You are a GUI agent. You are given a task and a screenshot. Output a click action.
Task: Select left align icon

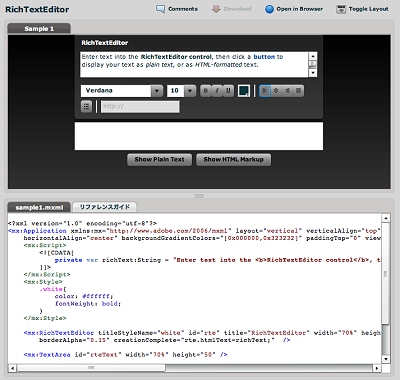[x=265, y=91]
